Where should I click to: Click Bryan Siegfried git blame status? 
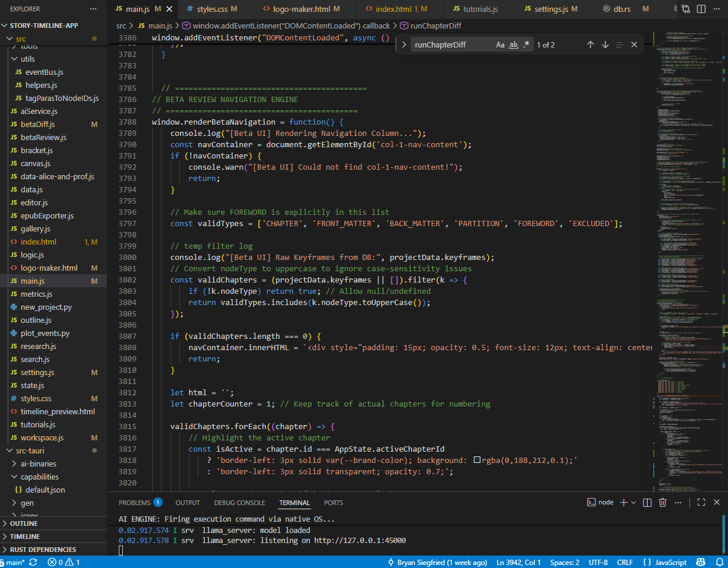437,562
